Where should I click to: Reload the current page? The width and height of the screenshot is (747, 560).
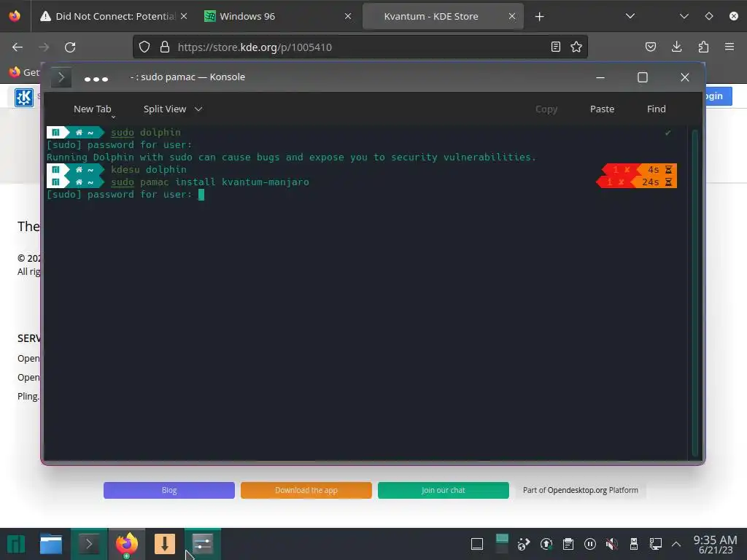click(70, 47)
